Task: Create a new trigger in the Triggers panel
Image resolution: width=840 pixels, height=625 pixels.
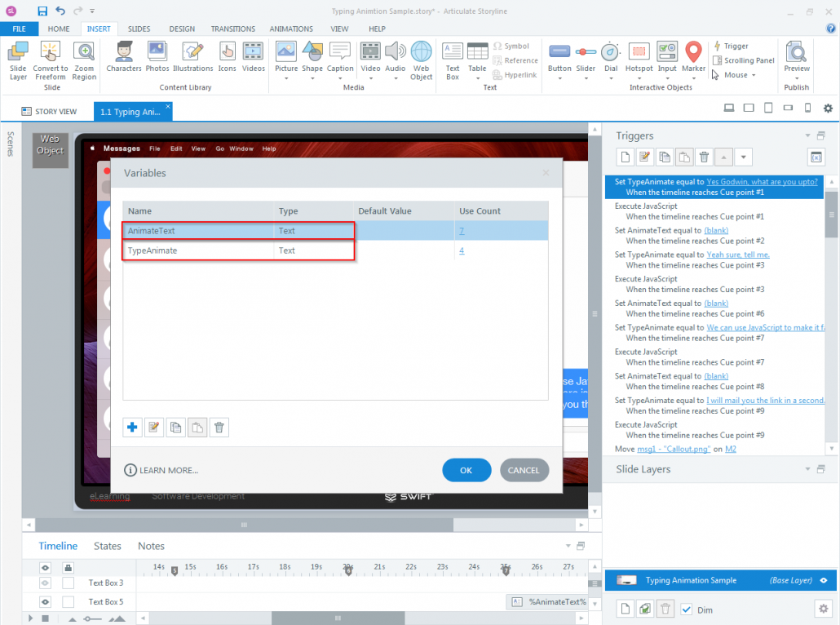Action: tap(624, 156)
